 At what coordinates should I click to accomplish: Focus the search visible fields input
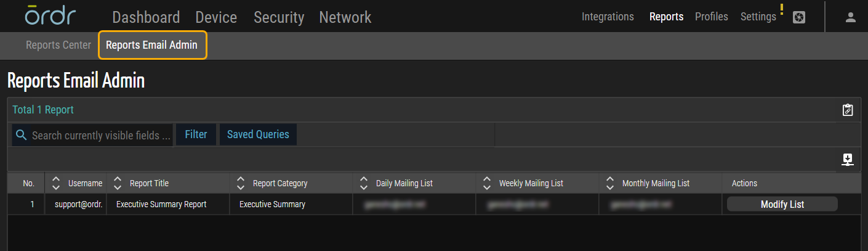coord(101,135)
